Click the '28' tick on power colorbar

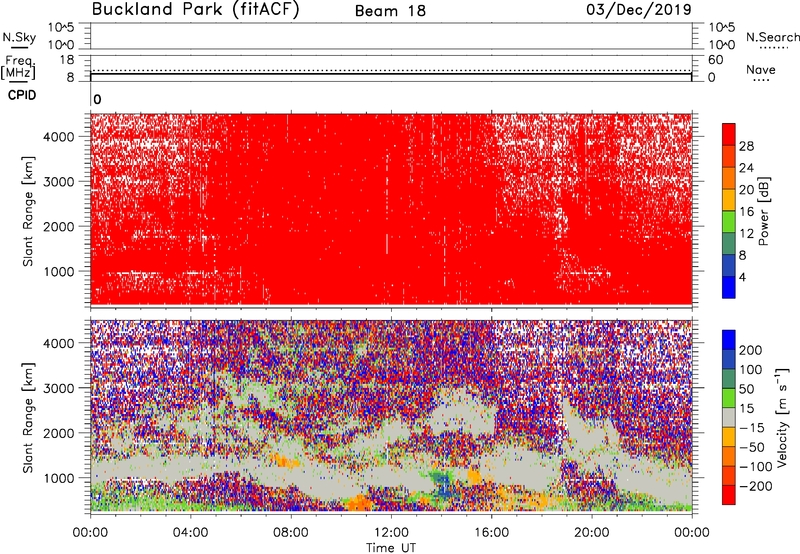tap(746, 146)
